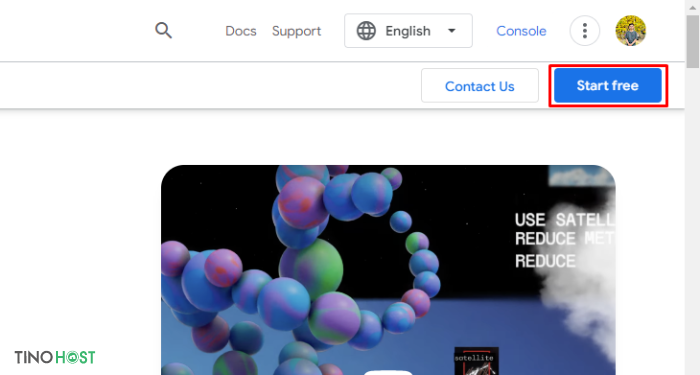Click the colorful spheres hero image
The height and width of the screenshot is (375, 700).
coord(388,270)
